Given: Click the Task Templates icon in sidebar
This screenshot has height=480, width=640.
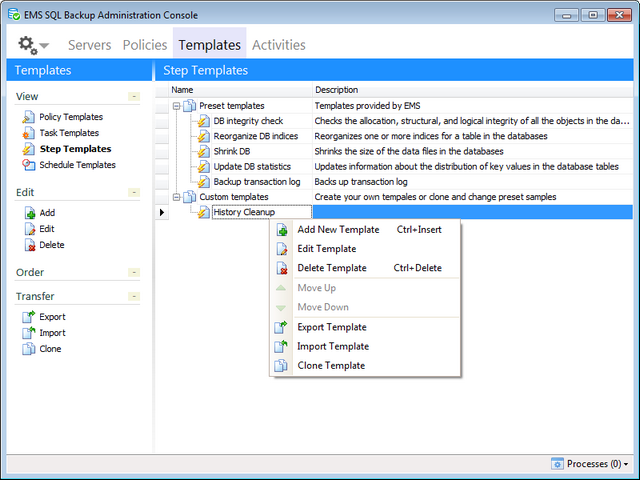Looking at the screenshot, I should pos(28,133).
